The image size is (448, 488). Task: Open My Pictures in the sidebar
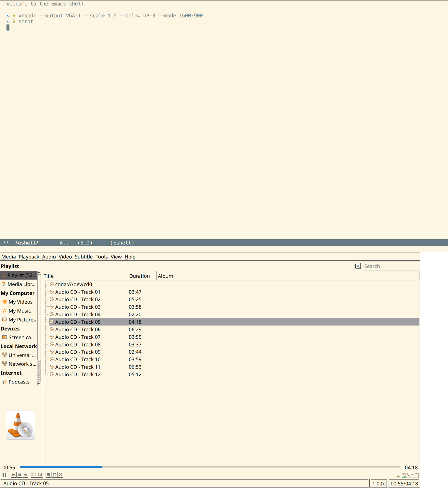19,320
